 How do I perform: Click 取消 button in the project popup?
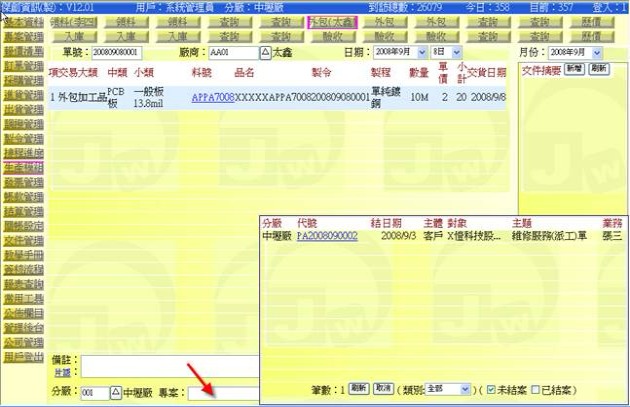click(x=383, y=388)
